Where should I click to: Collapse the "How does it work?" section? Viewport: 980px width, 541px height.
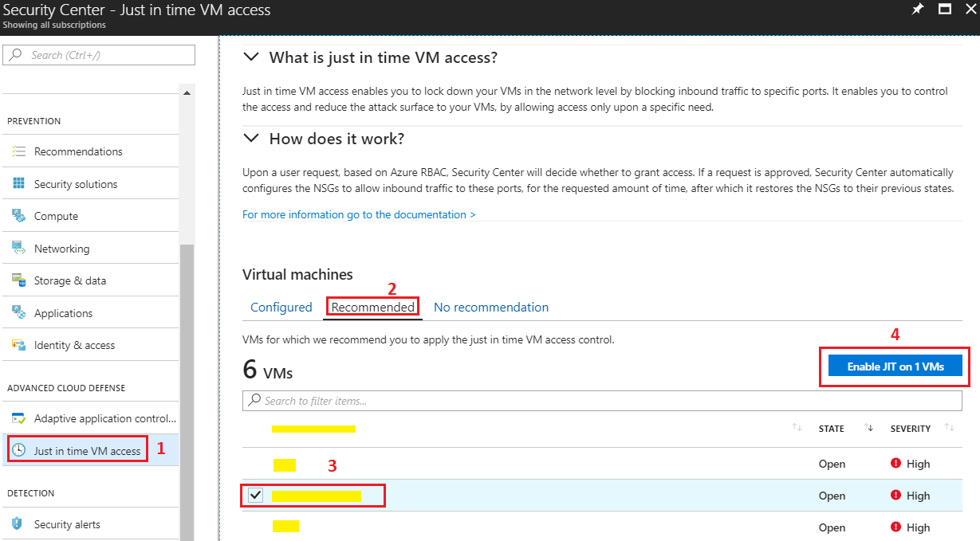(x=251, y=139)
